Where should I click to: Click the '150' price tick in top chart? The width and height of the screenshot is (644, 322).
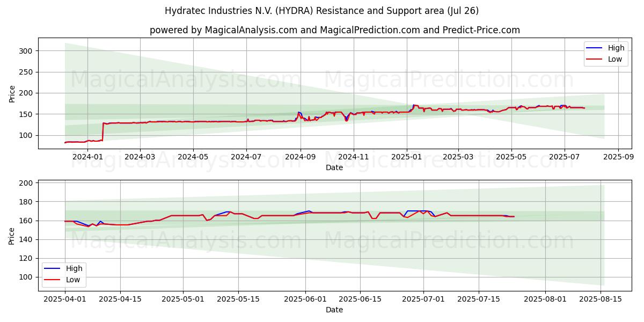(27, 114)
